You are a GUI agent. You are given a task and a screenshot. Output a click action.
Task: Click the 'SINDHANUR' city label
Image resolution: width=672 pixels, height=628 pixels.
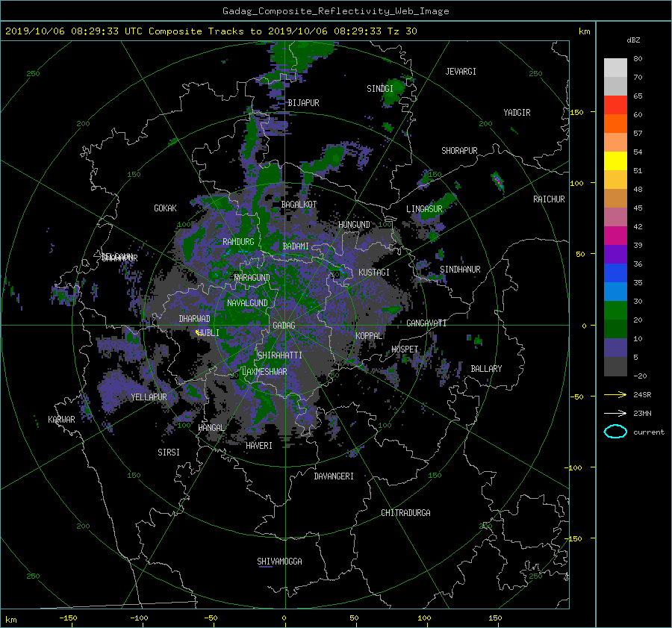pyautogui.click(x=460, y=270)
